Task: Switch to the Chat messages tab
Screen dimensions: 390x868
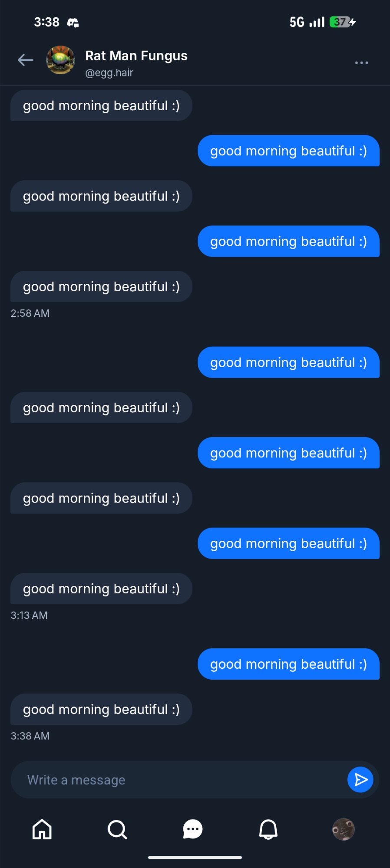Action: [x=193, y=829]
